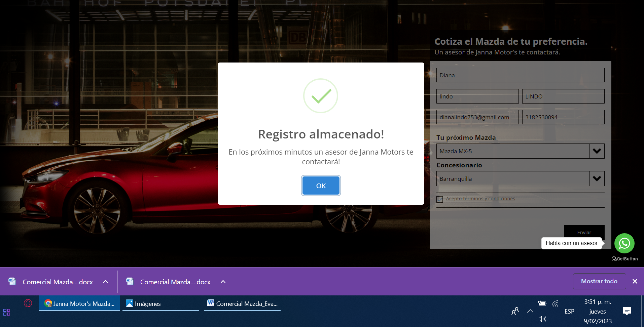
Task: Switch to Comercial Mazda_Eva Word window
Action: tap(242, 303)
